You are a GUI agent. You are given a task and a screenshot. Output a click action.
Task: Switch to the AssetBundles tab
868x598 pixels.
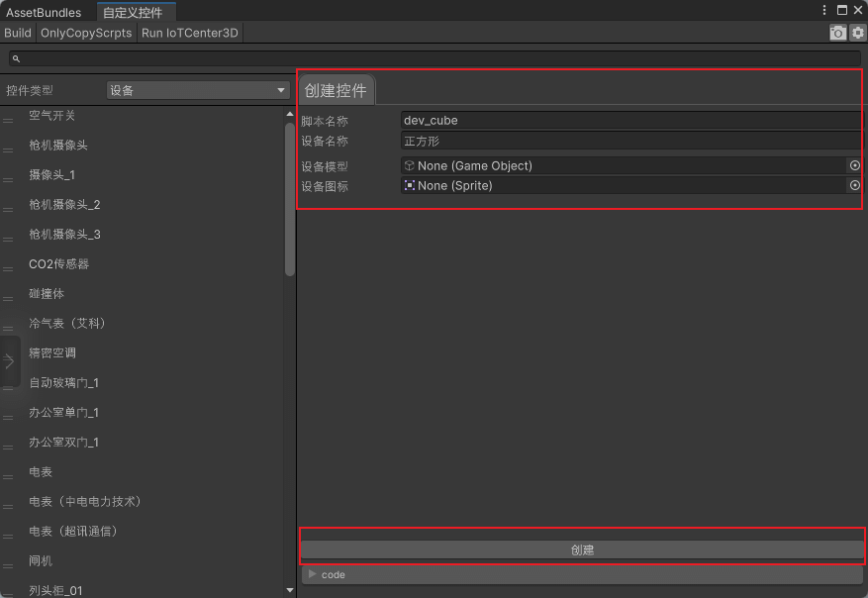(x=44, y=12)
